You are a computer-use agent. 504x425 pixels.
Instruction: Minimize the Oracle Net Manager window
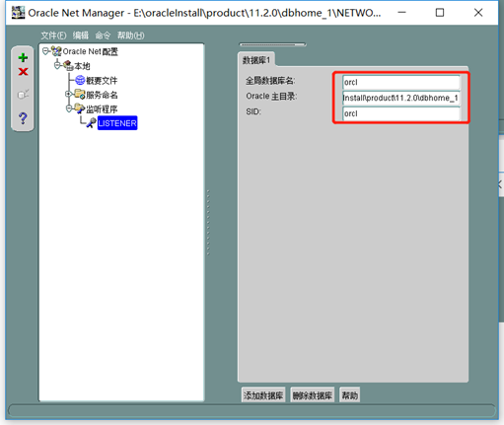point(401,13)
